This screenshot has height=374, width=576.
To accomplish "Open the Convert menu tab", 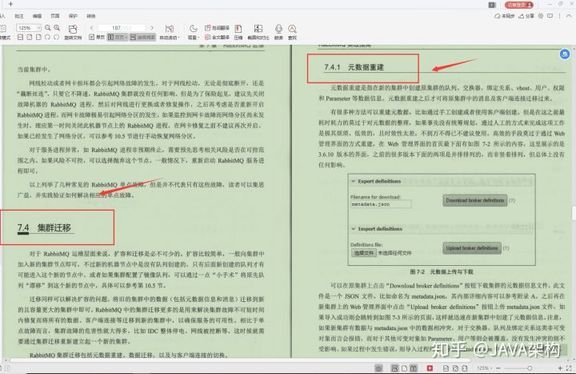I will 91,16.
